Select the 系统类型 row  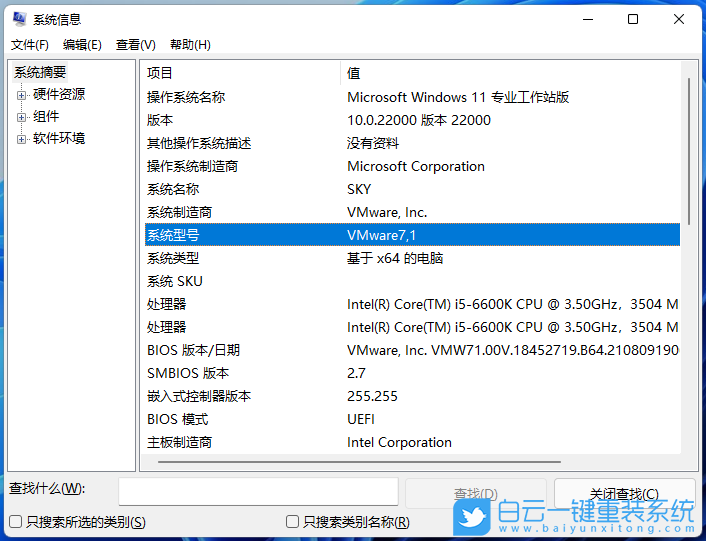click(x=412, y=258)
